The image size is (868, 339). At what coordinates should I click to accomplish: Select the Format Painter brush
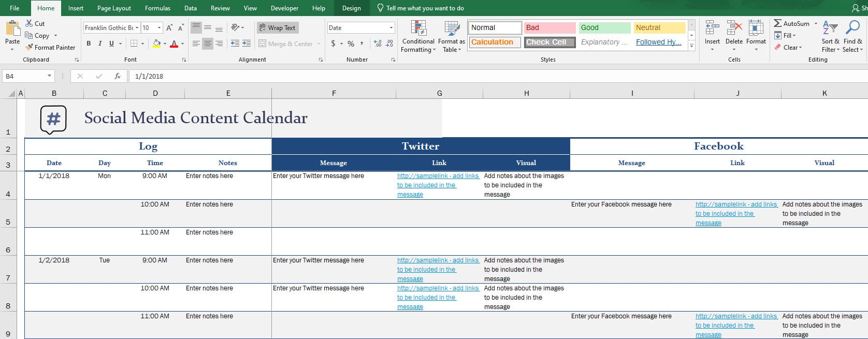coord(29,47)
